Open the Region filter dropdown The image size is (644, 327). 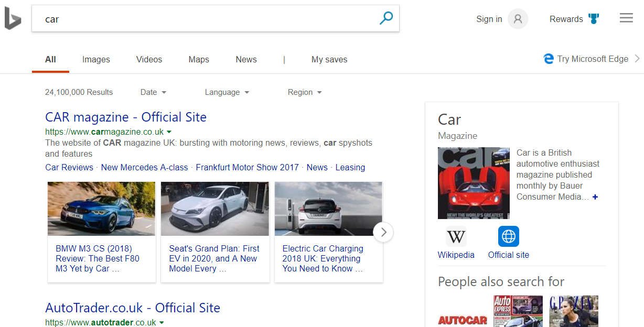[304, 92]
